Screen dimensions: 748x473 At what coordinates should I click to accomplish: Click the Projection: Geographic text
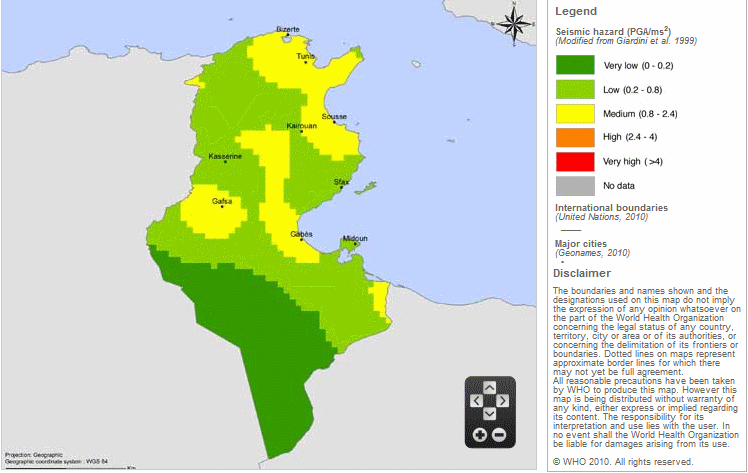(34, 455)
